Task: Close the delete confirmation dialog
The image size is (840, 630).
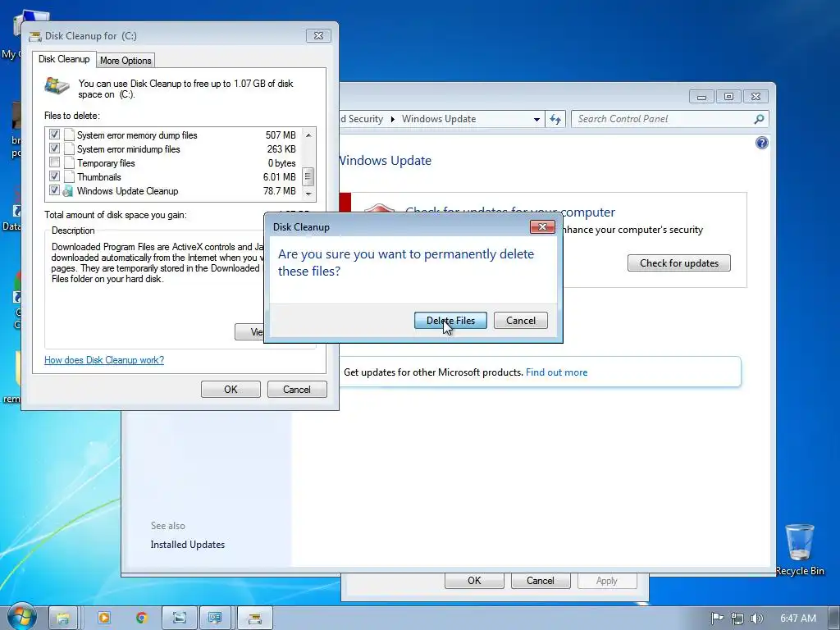Action: [x=542, y=226]
